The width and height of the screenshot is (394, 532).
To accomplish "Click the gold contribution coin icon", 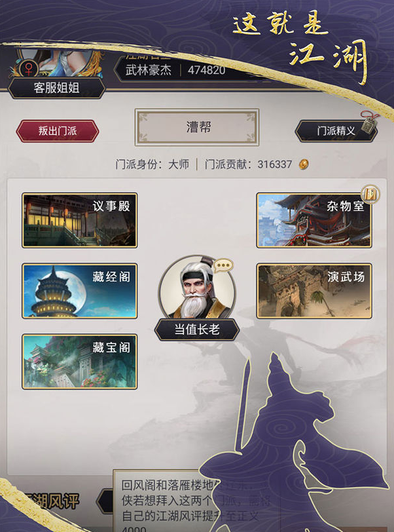I will [304, 164].
